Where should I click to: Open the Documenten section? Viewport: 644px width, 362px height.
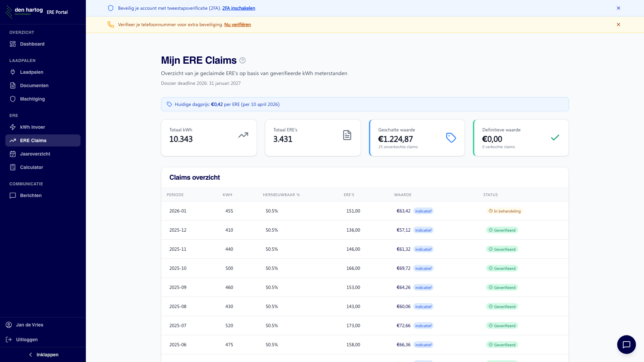point(43,85)
